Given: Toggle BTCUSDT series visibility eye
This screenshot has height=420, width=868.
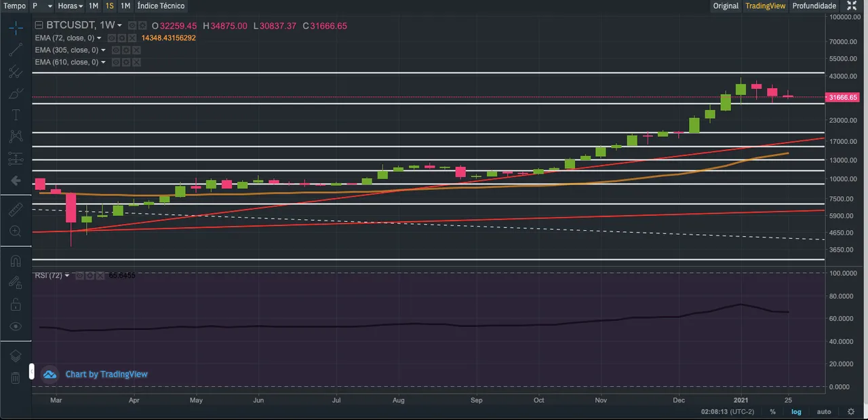Looking at the screenshot, I should 132,26.
